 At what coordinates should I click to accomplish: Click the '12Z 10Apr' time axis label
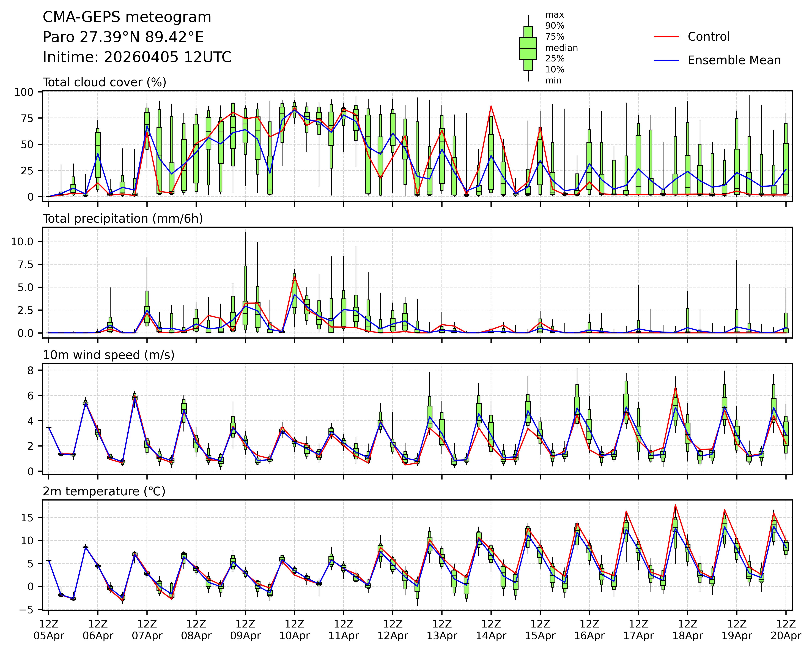click(x=294, y=630)
